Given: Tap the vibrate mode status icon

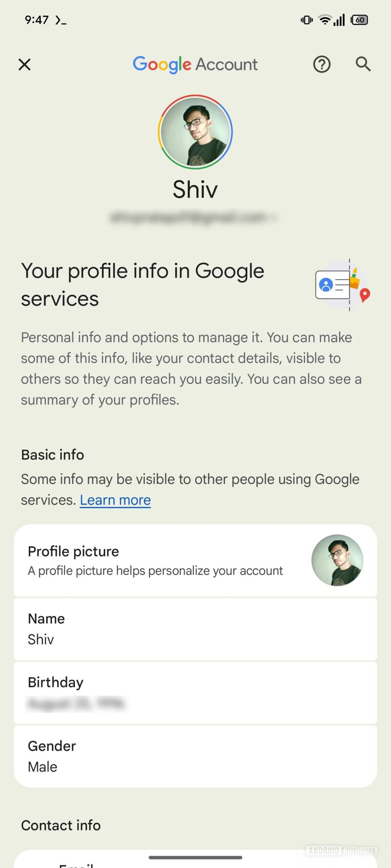Looking at the screenshot, I should 306,20.
